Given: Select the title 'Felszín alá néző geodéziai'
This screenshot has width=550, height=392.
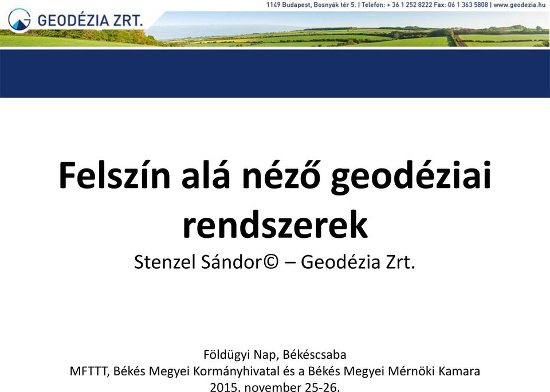Looking at the screenshot, I should pyautogui.click(x=275, y=177).
